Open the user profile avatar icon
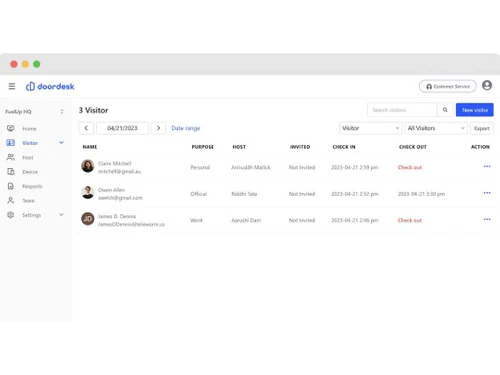This screenshot has height=375, width=500. pyautogui.click(x=487, y=85)
